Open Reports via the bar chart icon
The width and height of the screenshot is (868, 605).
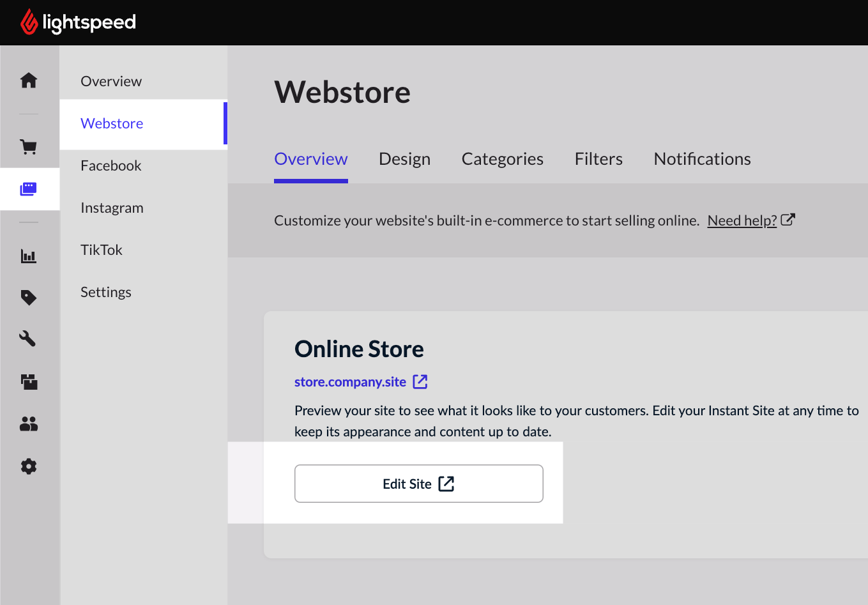(29, 256)
